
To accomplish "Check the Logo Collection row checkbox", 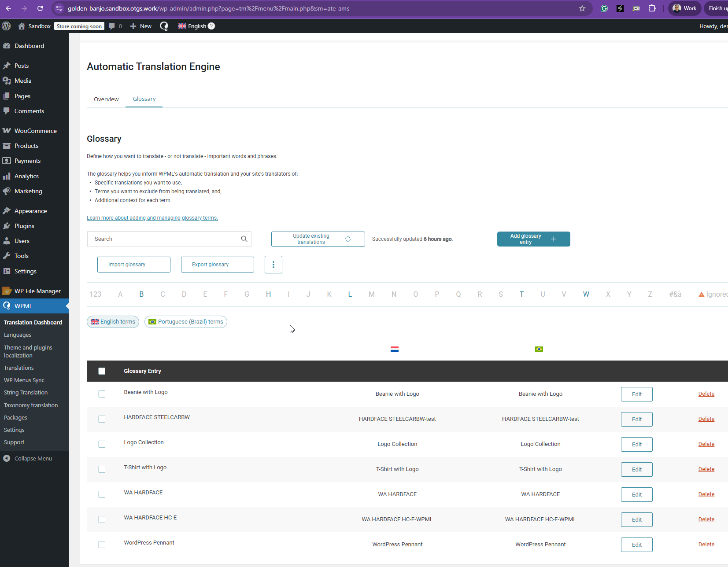I will pos(102,444).
